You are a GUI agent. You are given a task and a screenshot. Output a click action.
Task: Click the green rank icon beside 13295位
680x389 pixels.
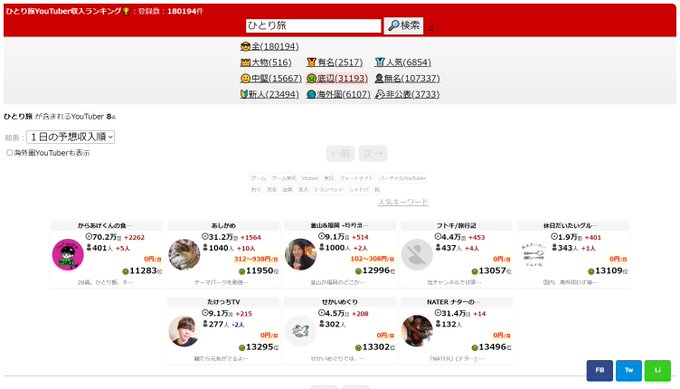[x=242, y=348]
